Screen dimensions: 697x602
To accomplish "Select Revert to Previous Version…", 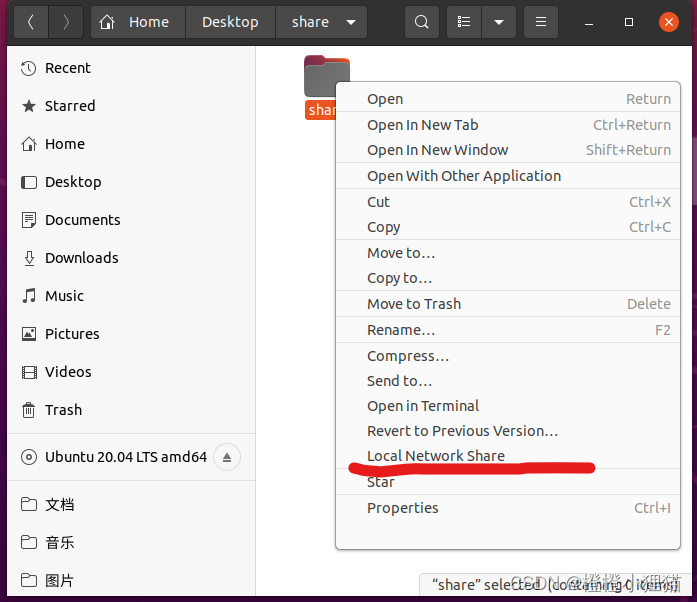I will (508, 431).
